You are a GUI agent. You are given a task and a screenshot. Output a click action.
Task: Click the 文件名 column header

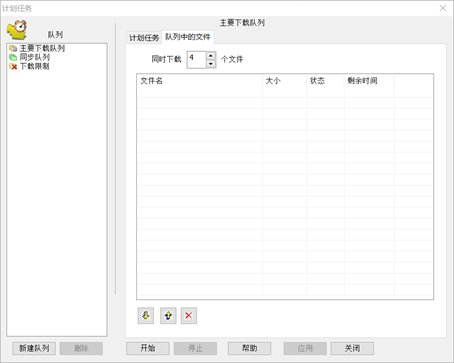coord(200,81)
